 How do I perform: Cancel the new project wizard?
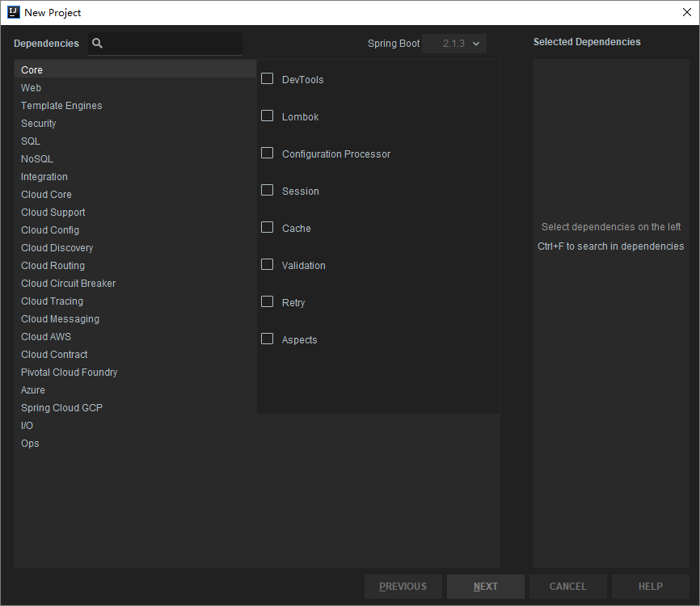[x=568, y=587]
